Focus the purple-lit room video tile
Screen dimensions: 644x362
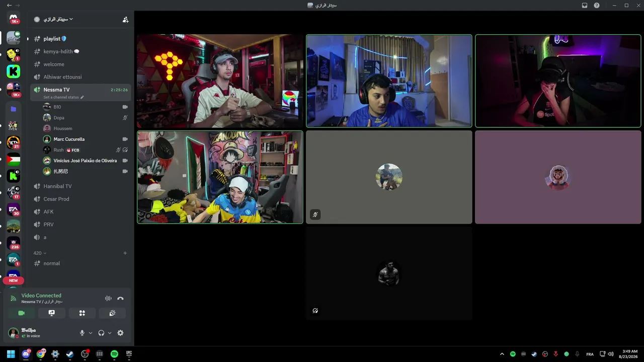pyautogui.click(x=558, y=81)
